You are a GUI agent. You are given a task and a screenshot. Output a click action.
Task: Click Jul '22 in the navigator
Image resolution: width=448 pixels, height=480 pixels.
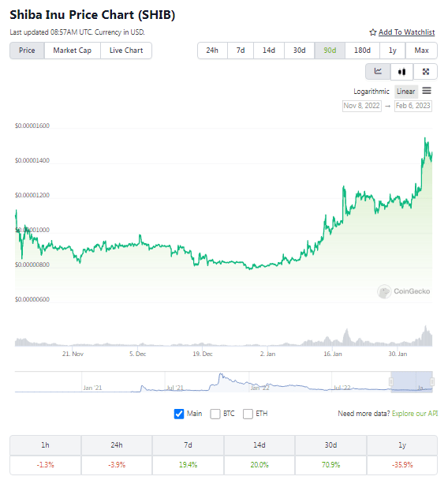[342, 388]
